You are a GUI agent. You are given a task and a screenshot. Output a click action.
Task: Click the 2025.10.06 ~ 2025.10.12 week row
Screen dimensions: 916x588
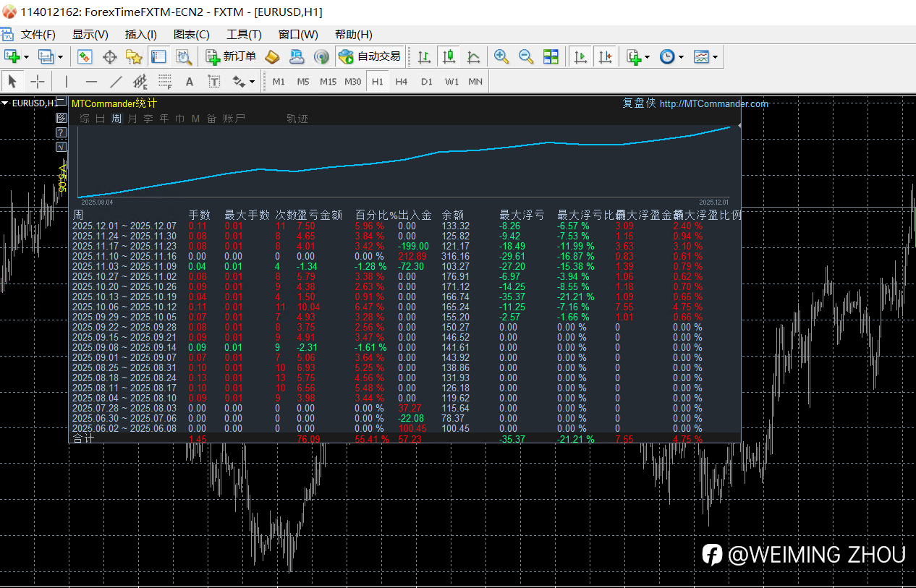124,307
